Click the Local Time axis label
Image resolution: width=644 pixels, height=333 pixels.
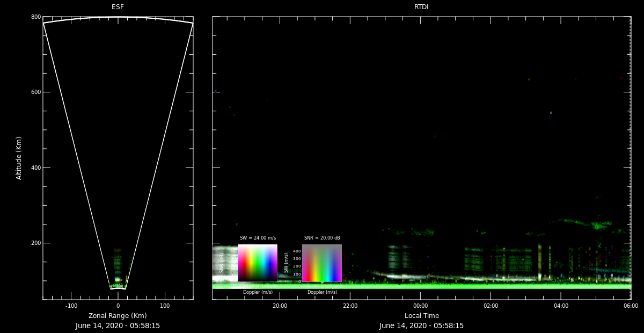(x=421, y=315)
